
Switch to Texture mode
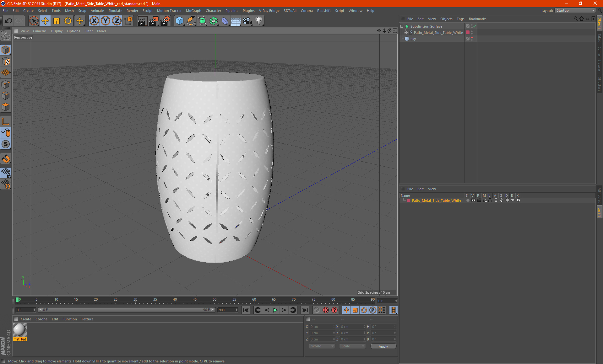[x=6, y=62]
